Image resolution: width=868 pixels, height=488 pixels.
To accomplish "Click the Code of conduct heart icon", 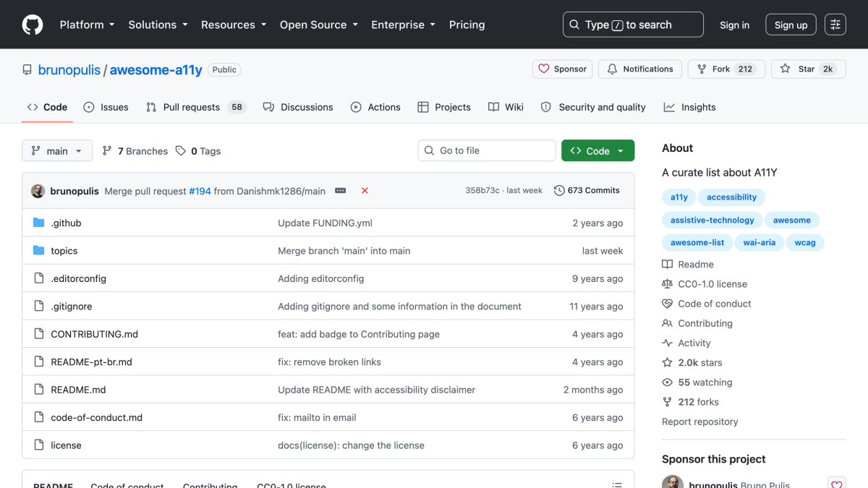I will pos(667,304).
